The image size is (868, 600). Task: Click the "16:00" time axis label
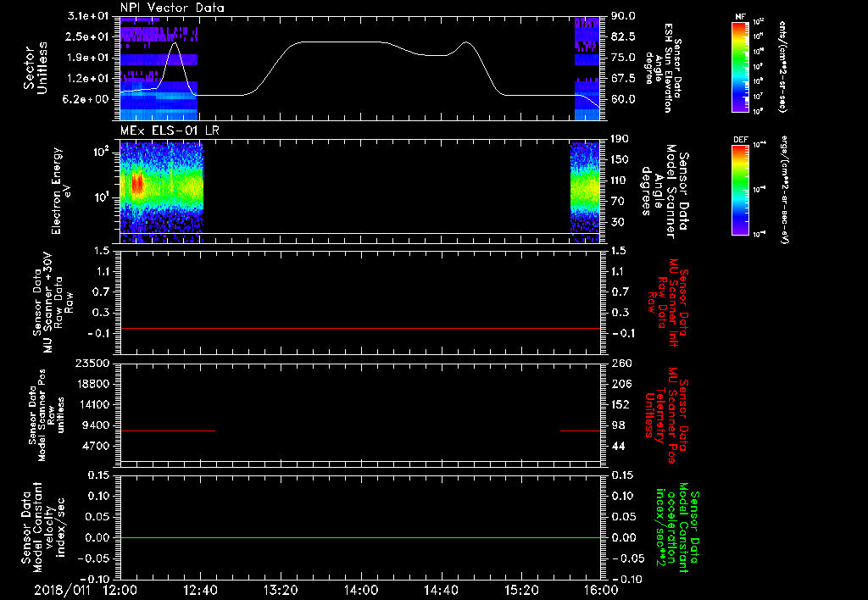(x=601, y=590)
